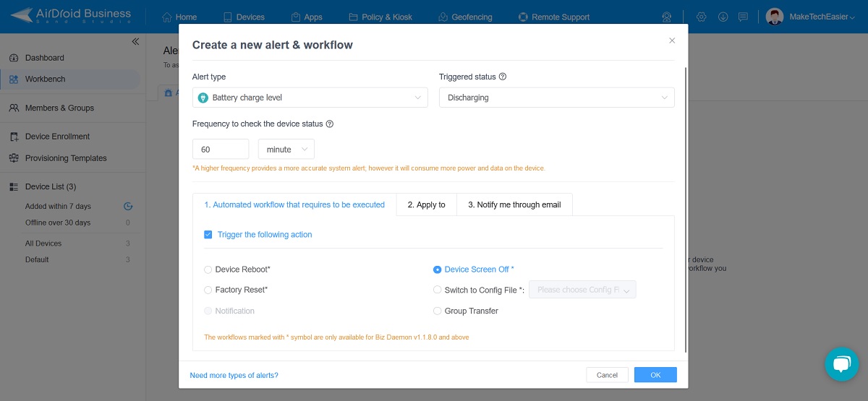
Task: Click the AirDroid Business logo
Action: 70,16
